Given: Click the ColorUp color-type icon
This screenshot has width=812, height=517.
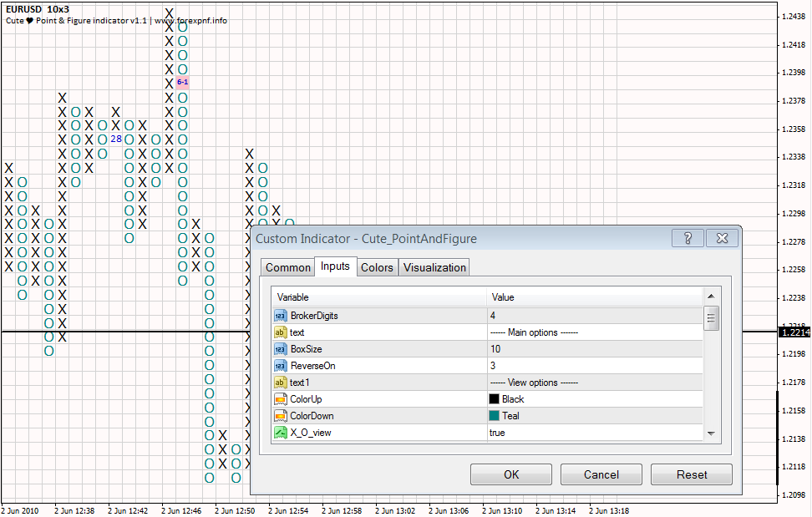Looking at the screenshot, I should [x=280, y=399].
